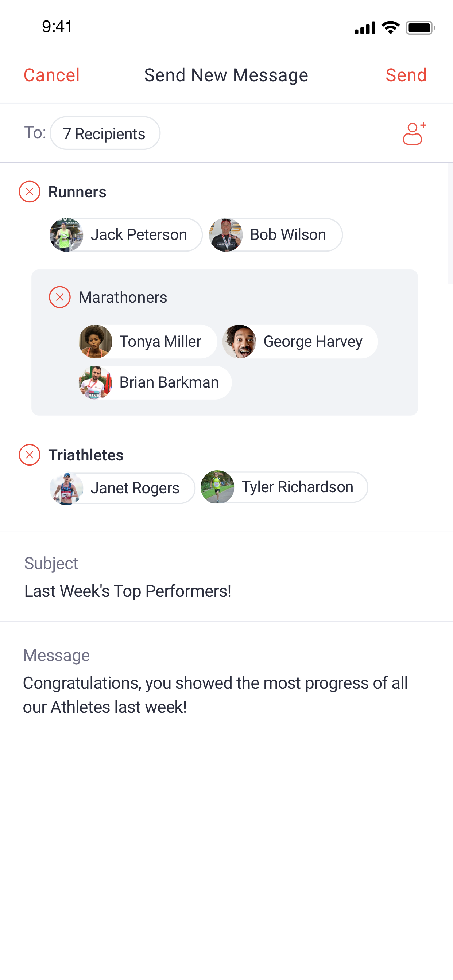Tap Brian Barkman's avatar
This screenshot has width=453, height=980.
pos(96,382)
